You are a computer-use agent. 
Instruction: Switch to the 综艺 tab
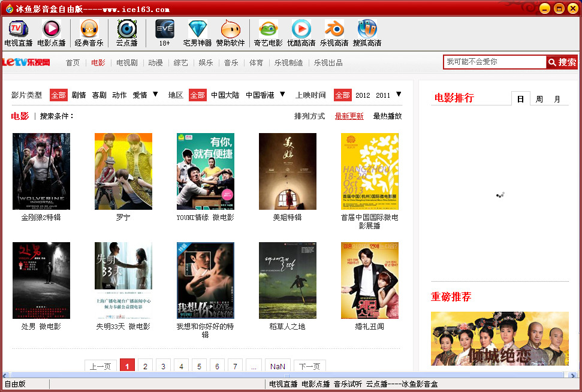point(181,63)
